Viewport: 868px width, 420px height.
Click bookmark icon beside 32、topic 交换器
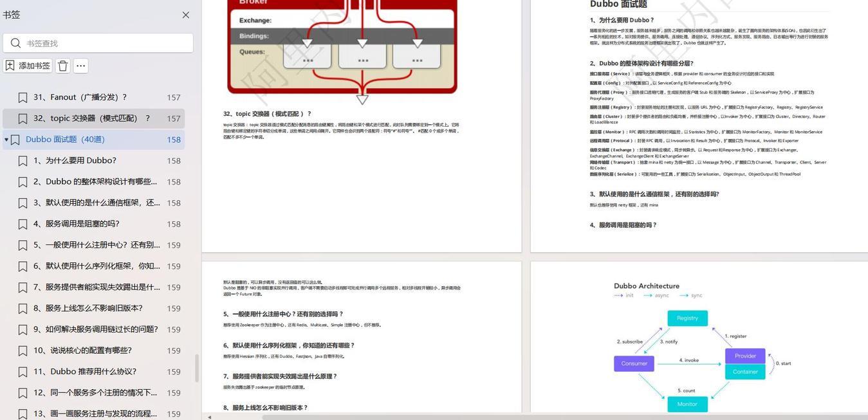click(x=23, y=118)
